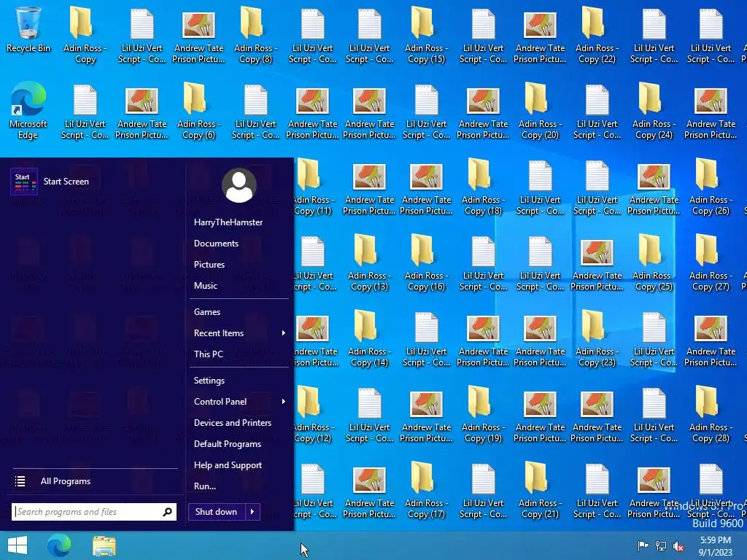Click the Search programs and files box
The height and width of the screenshot is (560, 747).
[x=94, y=512]
